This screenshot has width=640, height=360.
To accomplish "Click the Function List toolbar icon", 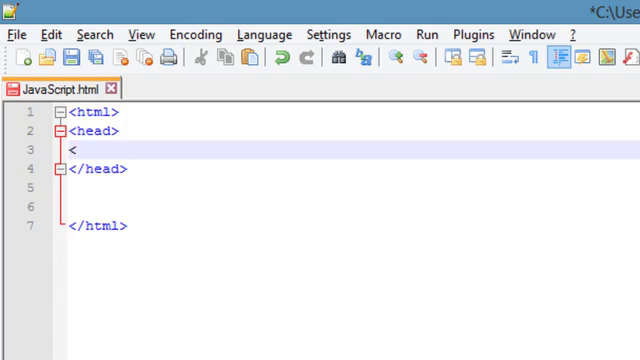I will tap(631, 57).
